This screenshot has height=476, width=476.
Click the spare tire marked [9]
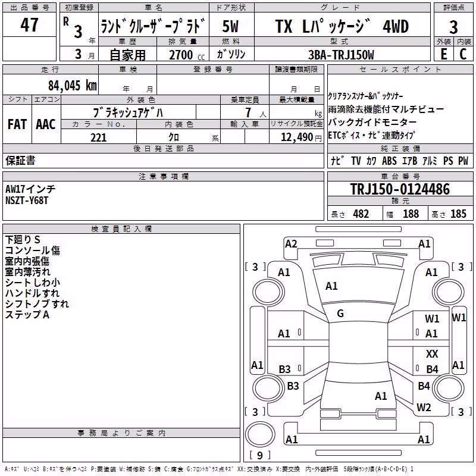260,434
